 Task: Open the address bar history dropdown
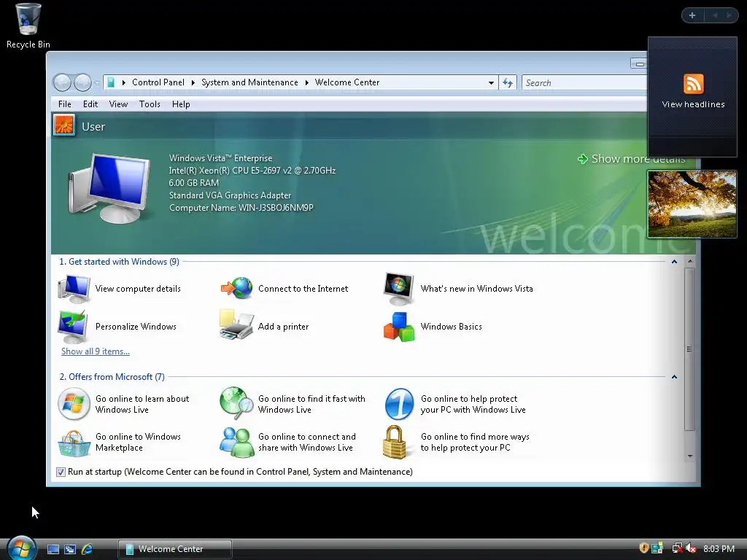point(491,83)
